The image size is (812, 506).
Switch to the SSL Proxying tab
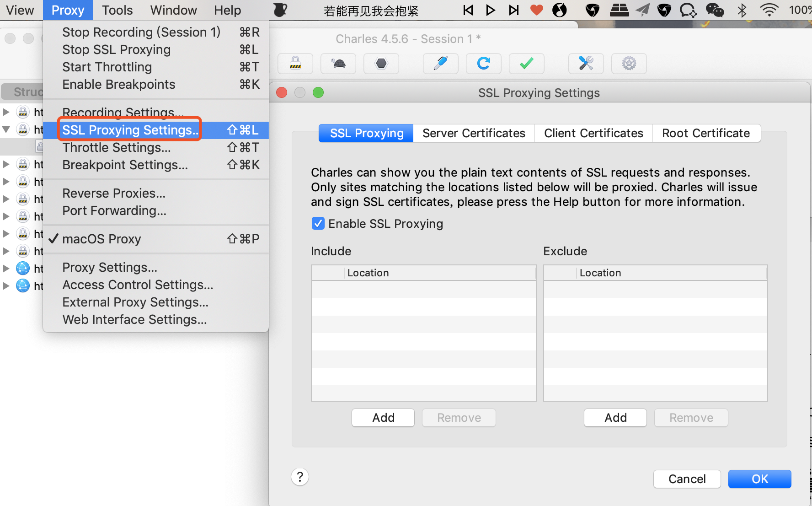coord(366,133)
